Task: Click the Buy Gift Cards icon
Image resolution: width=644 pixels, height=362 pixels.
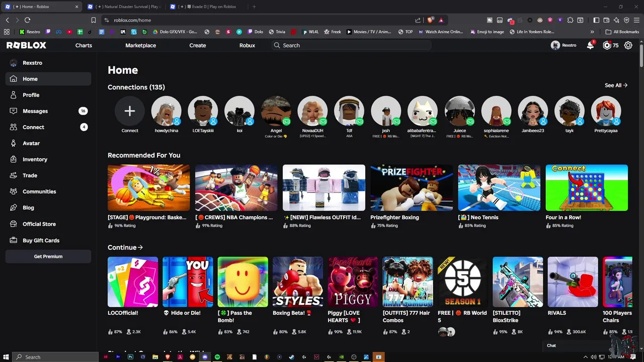Action: (x=13, y=240)
